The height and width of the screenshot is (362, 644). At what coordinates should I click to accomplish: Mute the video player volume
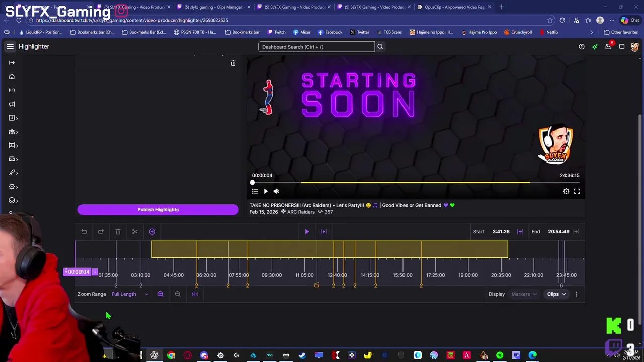[276, 191]
